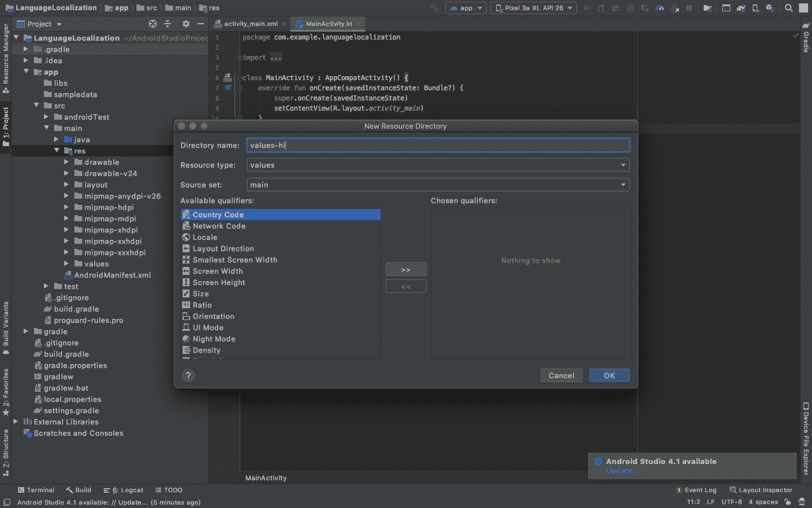The width and height of the screenshot is (812, 508).
Task: Switch to activity_main.xml editor tab
Action: pyautogui.click(x=250, y=24)
